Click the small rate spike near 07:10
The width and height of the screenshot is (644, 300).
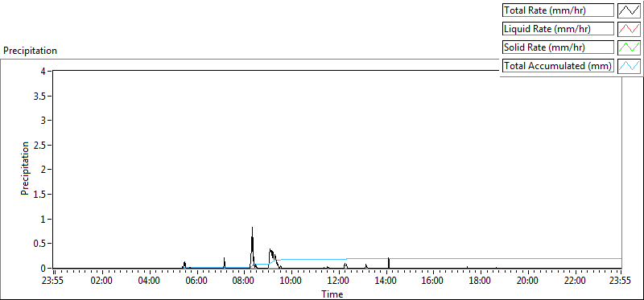pos(225,263)
